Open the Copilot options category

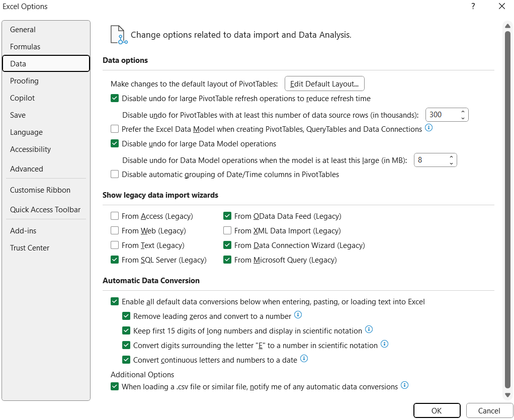46,98
